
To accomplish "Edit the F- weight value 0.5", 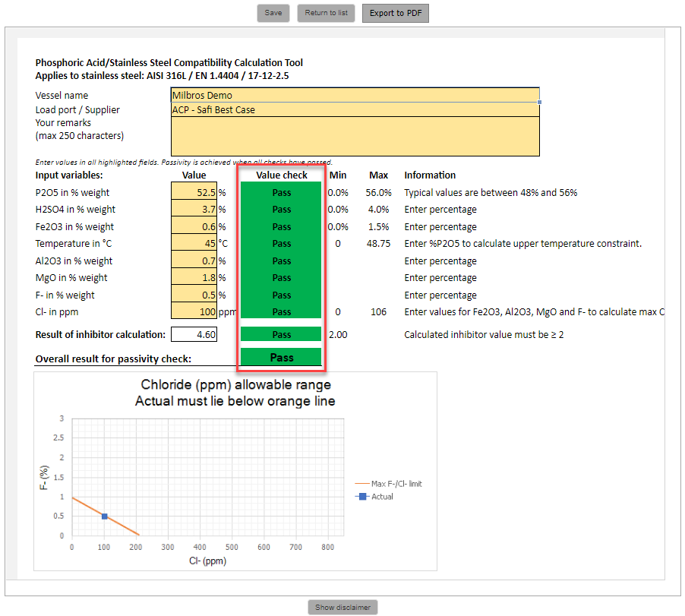I will click(x=194, y=295).
